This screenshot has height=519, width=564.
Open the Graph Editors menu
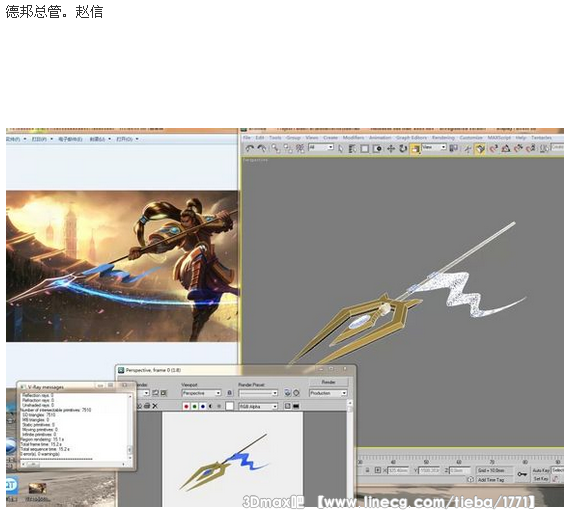point(411,138)
